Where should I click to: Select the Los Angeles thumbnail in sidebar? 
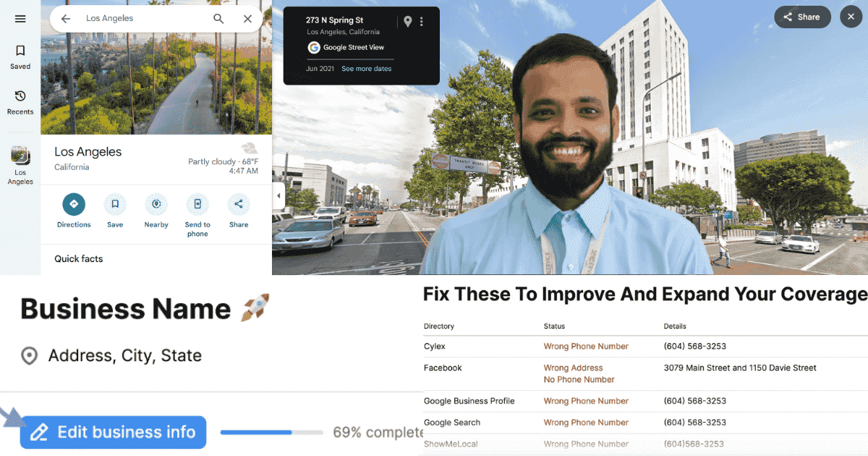(20, 156)
